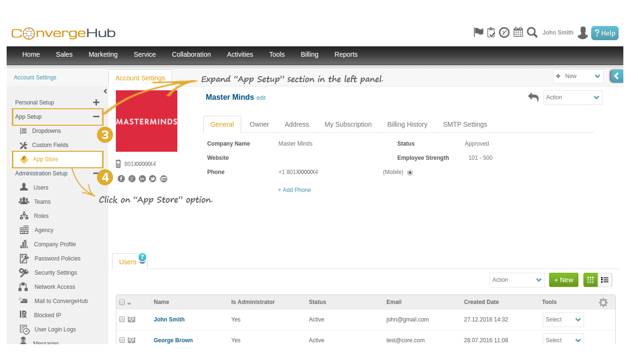Click the edit link beside Master Minds
Viewport: 638px width, 364px height.
pos(261,98)
